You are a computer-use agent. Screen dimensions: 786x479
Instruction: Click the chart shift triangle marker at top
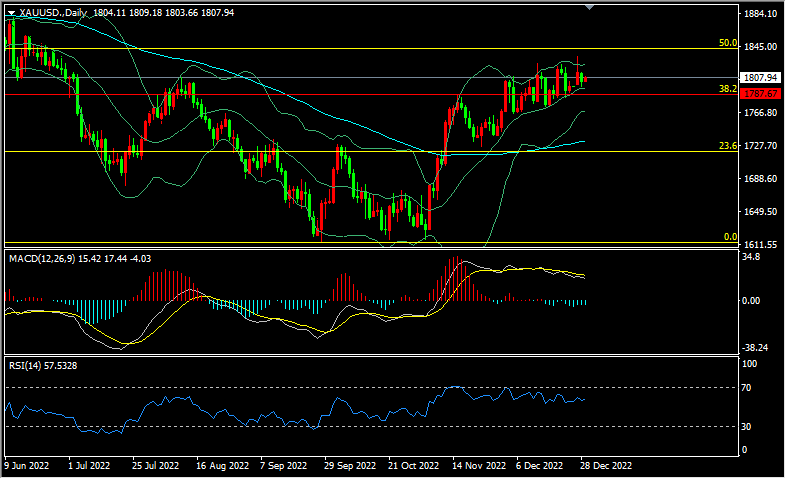coord(589,8)
